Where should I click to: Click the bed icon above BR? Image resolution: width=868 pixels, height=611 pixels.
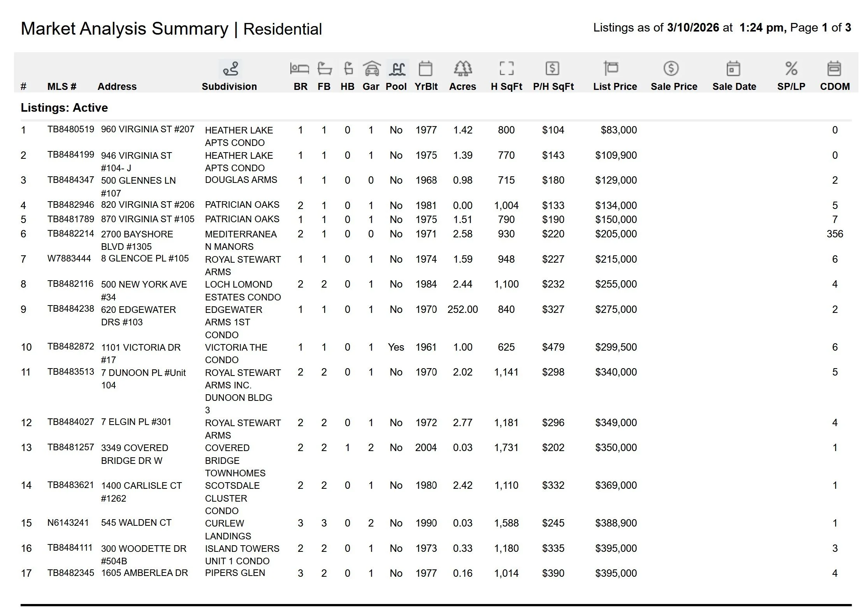point(299,69)
